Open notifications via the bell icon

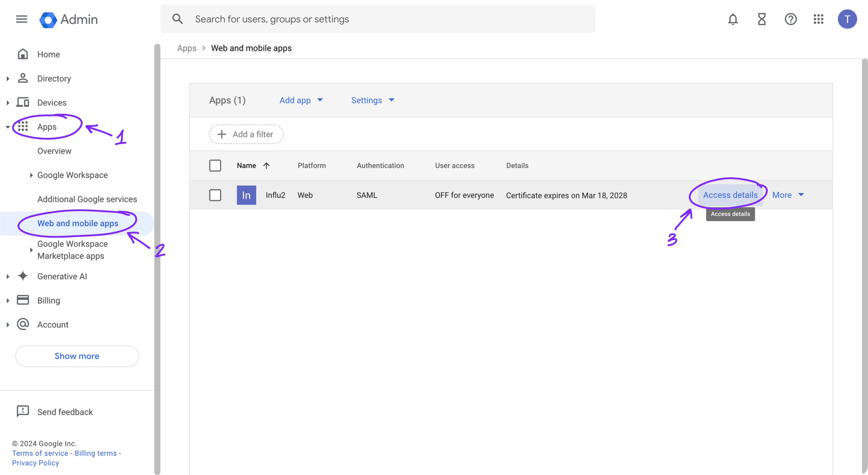coord(733,19)
